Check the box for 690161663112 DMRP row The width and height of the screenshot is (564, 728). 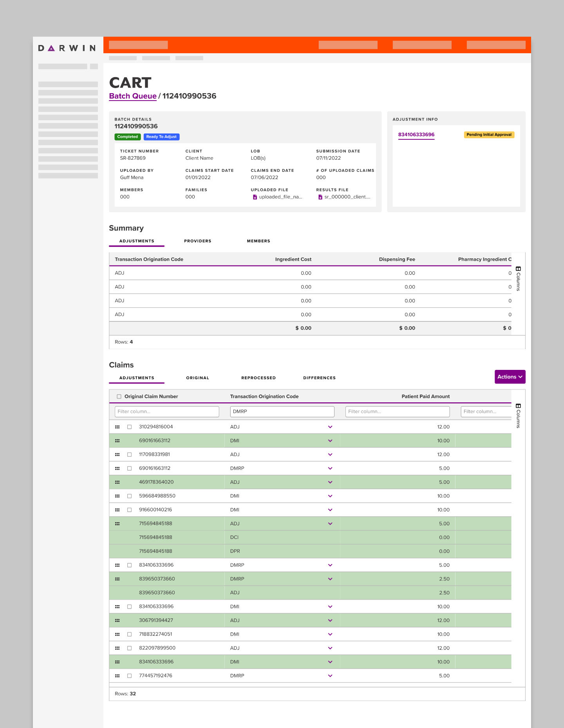(x=129, y=469)
